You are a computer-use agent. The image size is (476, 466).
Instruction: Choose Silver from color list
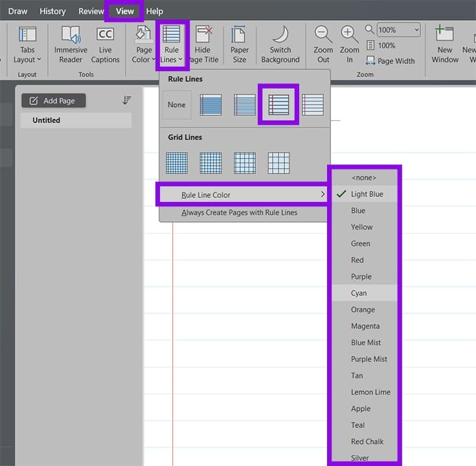coord(364,456)
